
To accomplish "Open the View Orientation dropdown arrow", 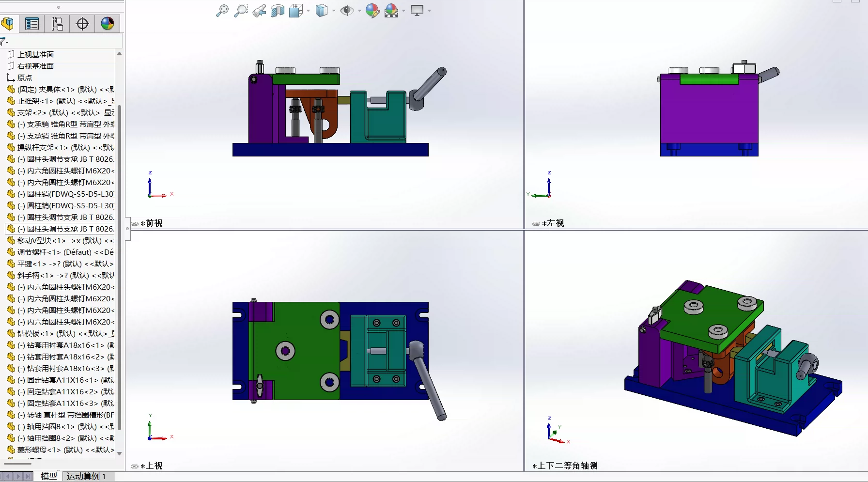I will pos(308,11).
